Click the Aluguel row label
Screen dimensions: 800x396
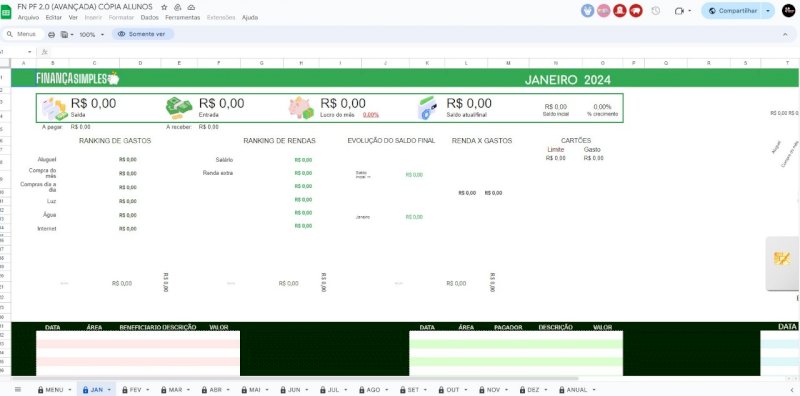[x=47, y=160]
